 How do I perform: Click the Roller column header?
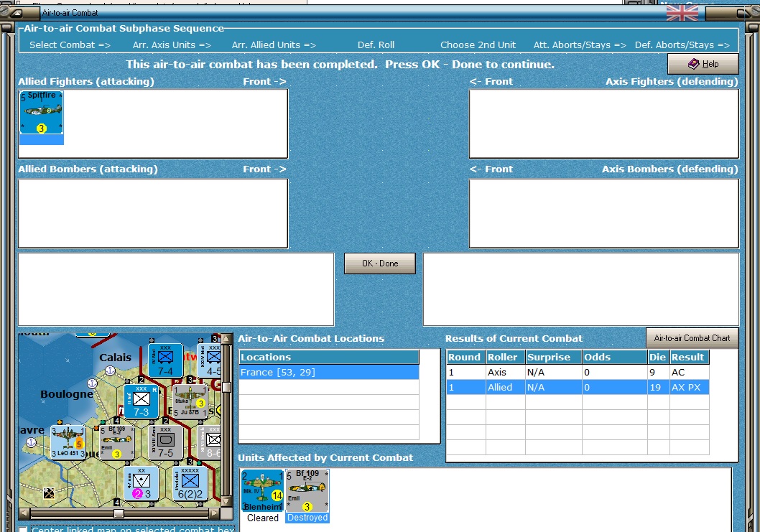[x=506, y=357]
